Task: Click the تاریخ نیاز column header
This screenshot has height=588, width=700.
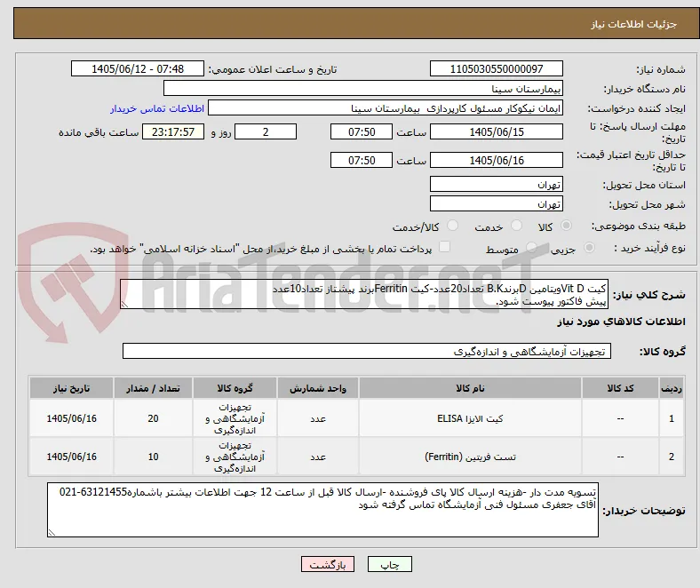Action: [71, 388]
